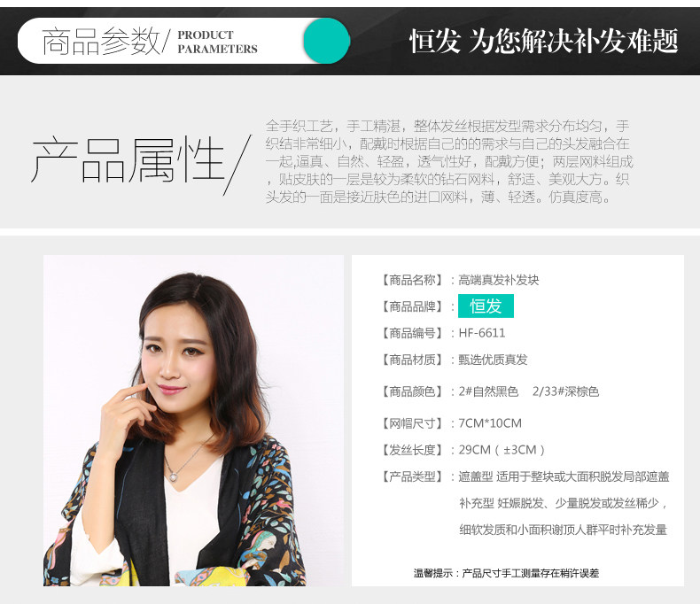Click product name 高端真发补发块

499,280
